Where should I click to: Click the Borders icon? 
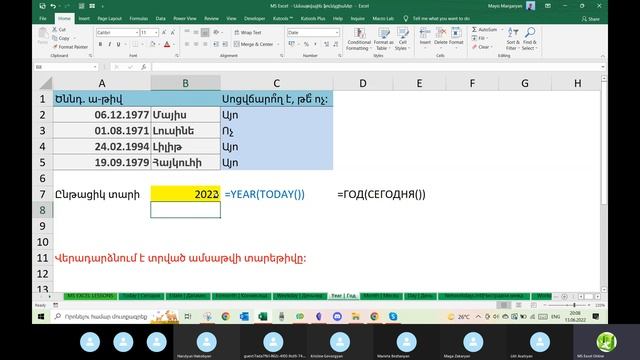pyautogui.click(x=135, y=44)
